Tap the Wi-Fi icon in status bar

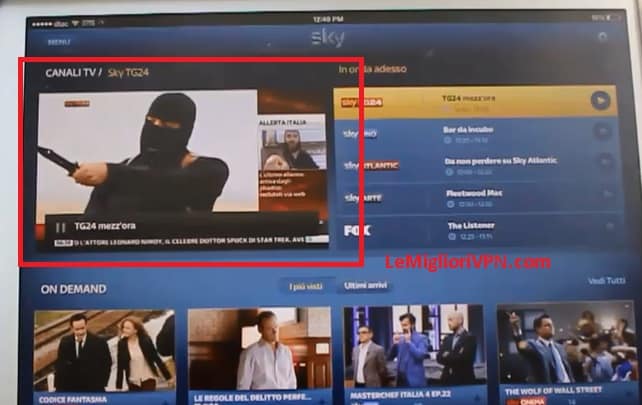pyautogui.click(x=75, y=24)
